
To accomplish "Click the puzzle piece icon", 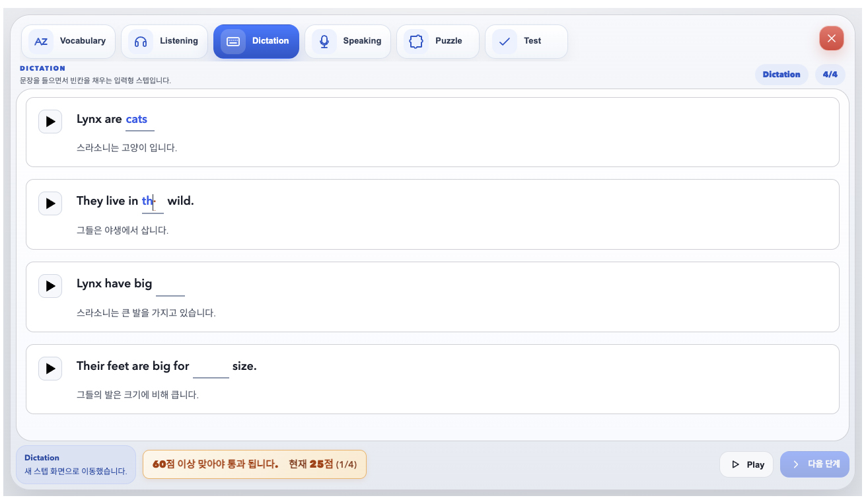I will [x=416, y=42].
